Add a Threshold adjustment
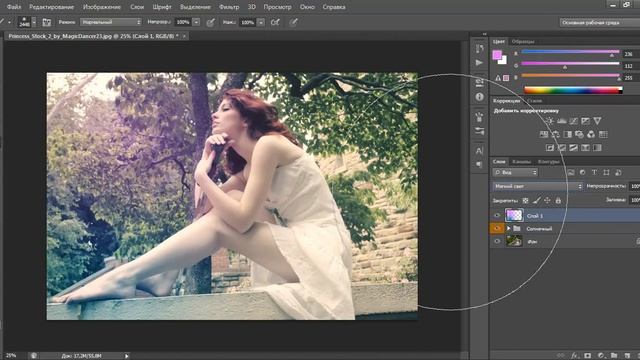The width and height of the screenshot is (640, 360). tap(573, 147)
